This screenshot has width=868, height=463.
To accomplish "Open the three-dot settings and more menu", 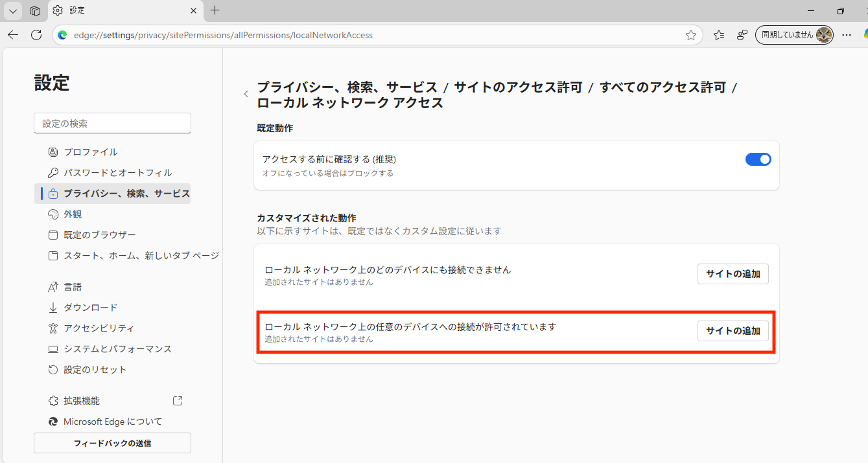I will (846, 35).
